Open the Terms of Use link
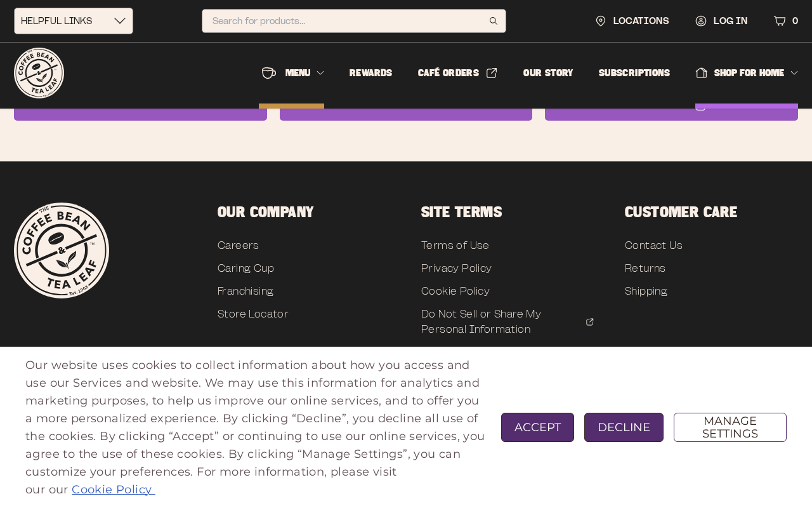The width and height of the screenshot is (812, 508). 455,246
